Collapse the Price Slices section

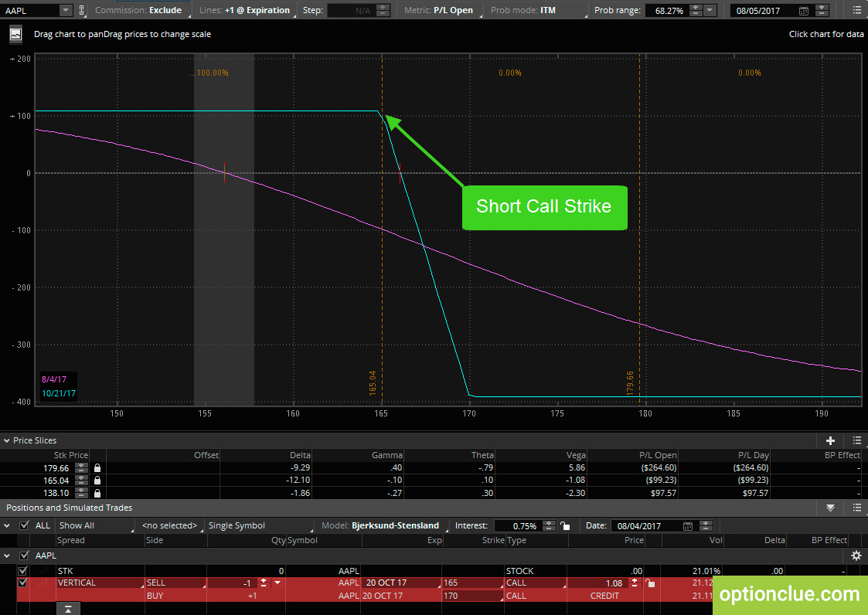7,440
